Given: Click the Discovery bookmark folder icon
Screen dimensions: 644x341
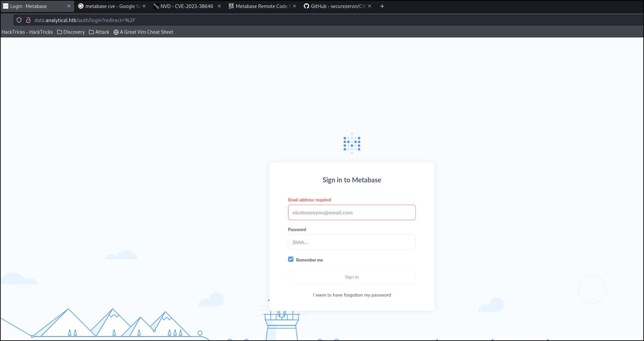Looking at the screenshot, I should (x=60, y=32).
